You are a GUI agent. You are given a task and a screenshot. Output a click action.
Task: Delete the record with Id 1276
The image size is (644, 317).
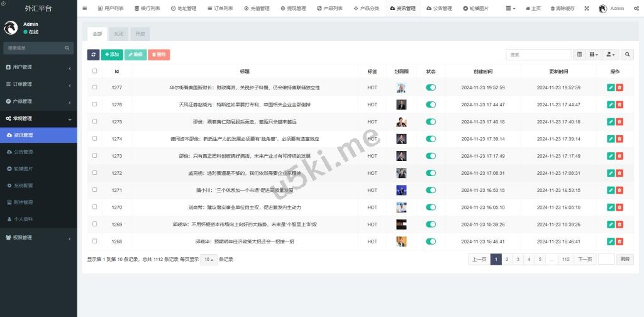coord(619,104)
